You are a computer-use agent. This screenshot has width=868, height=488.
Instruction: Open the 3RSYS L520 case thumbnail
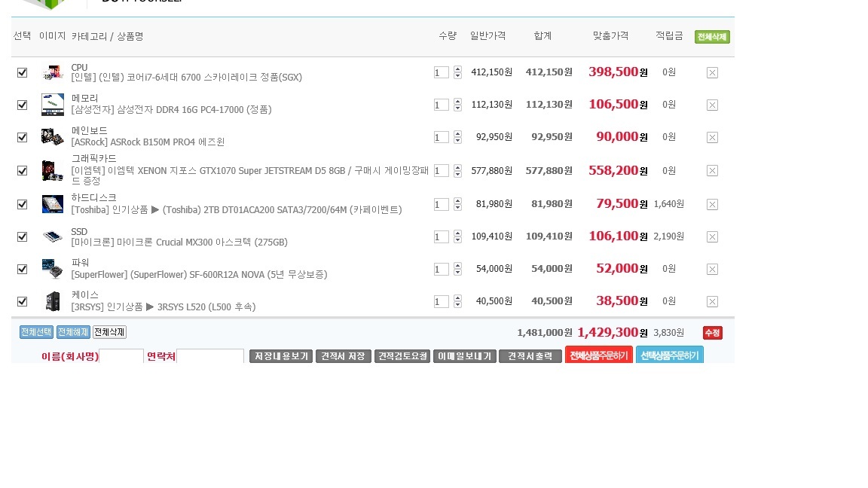coord(53,301)
